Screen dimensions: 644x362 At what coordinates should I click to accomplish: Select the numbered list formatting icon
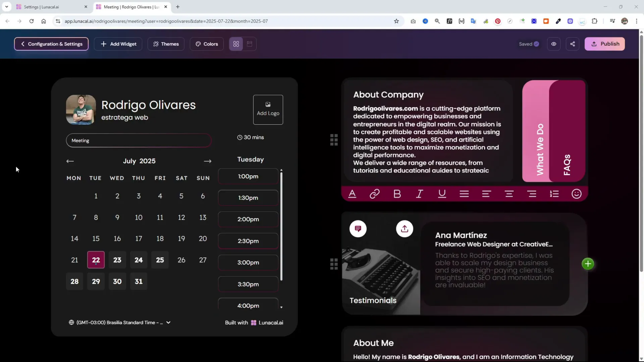[554, 193]
